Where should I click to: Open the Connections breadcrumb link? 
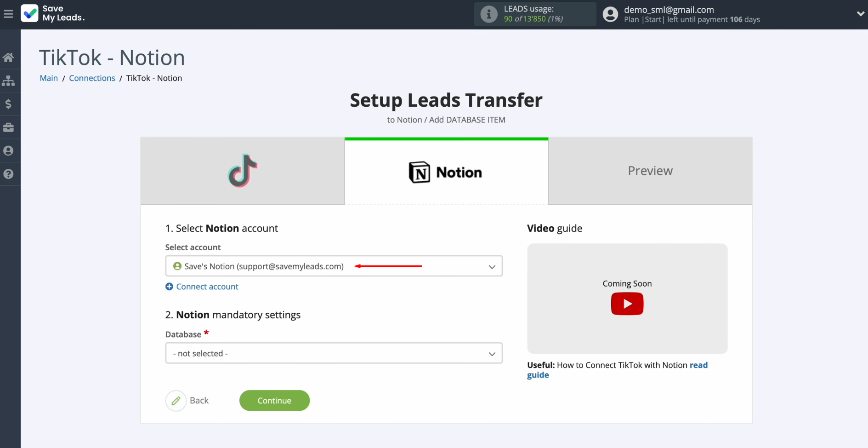coord(92,78)
